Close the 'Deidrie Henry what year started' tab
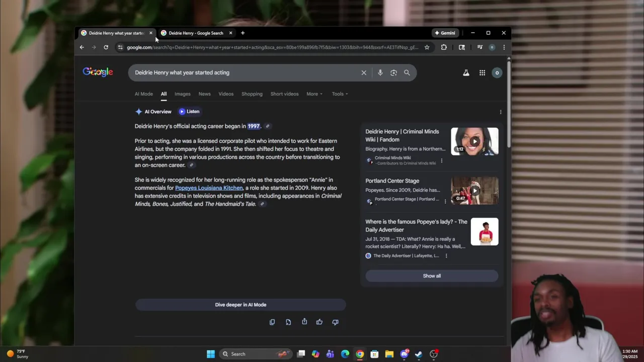The width and height of the screenshot is (644, 362). 150,33
